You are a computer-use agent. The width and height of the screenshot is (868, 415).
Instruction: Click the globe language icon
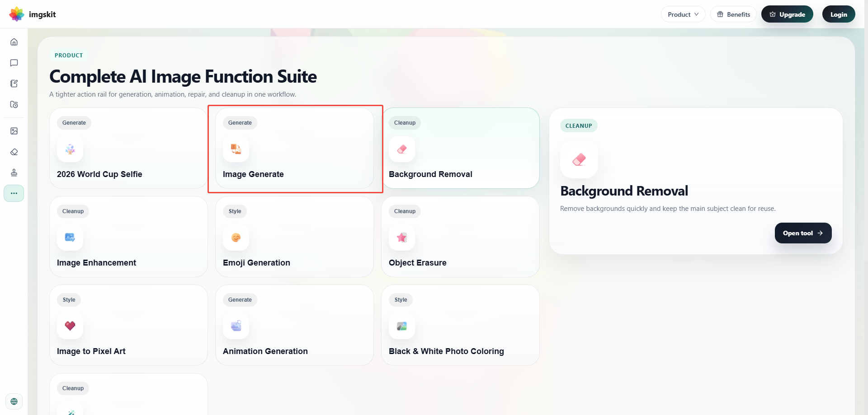click(14, 401)
